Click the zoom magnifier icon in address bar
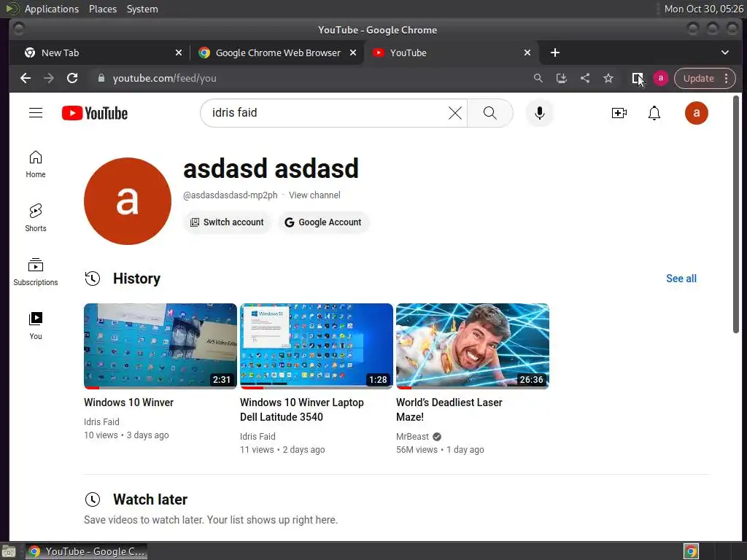747x560 pixels. [x=538, y=78]
